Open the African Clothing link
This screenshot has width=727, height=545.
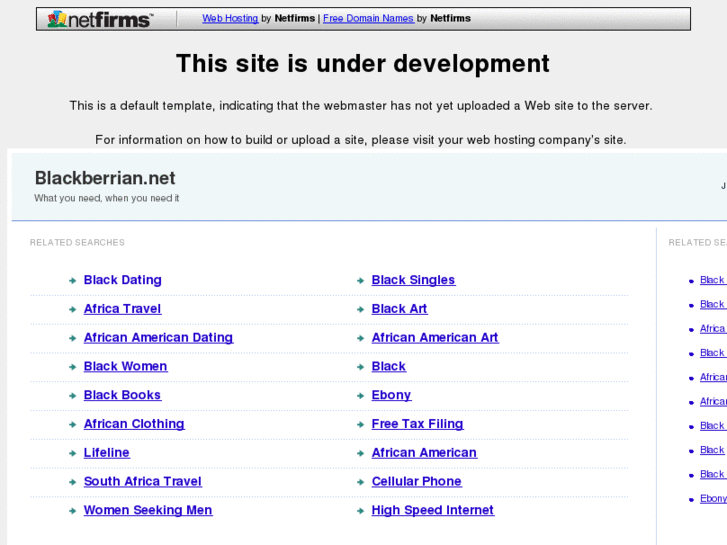134,424
